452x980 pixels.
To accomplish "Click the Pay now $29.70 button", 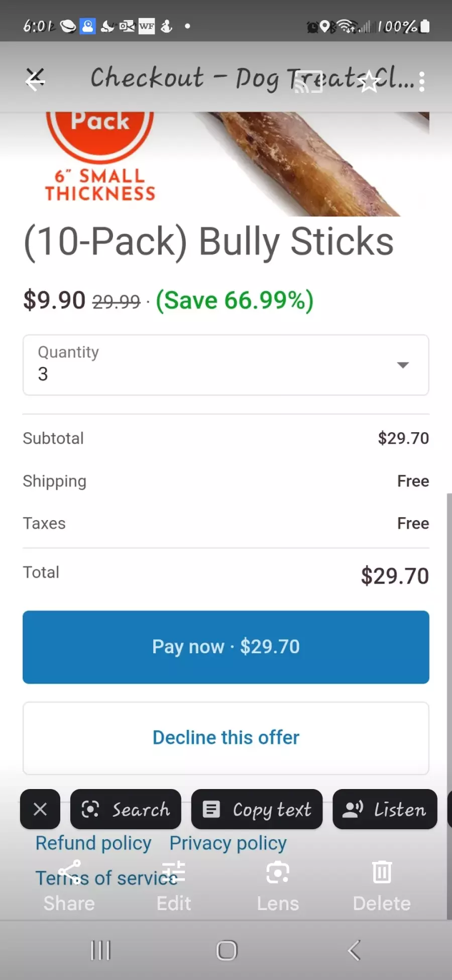I will tap(226, 647).
